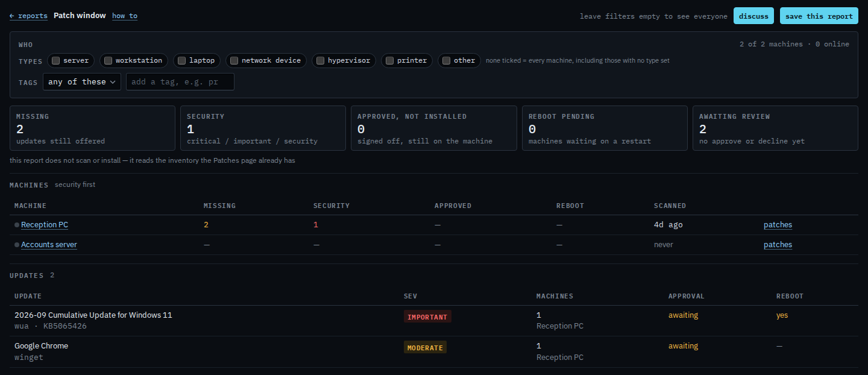The height and width of the screenshot is (375, 868).
Task: Save this report
Action: tap(819, 16)
